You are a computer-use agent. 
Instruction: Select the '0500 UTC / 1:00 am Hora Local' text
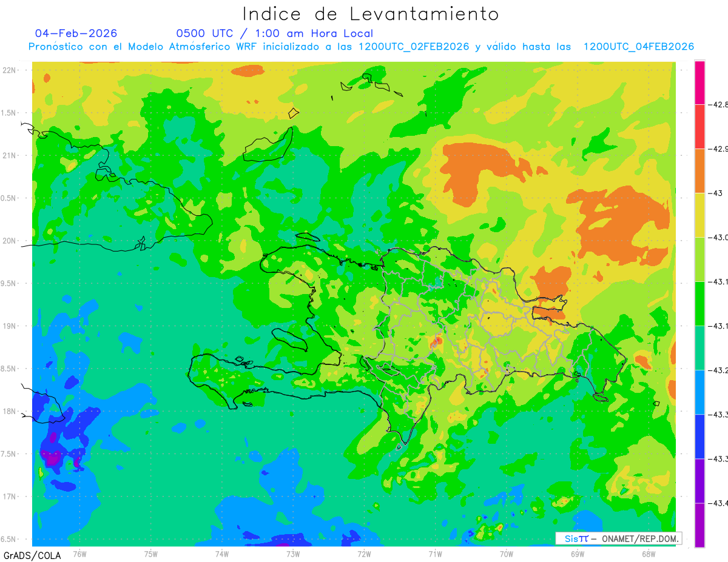275,33
